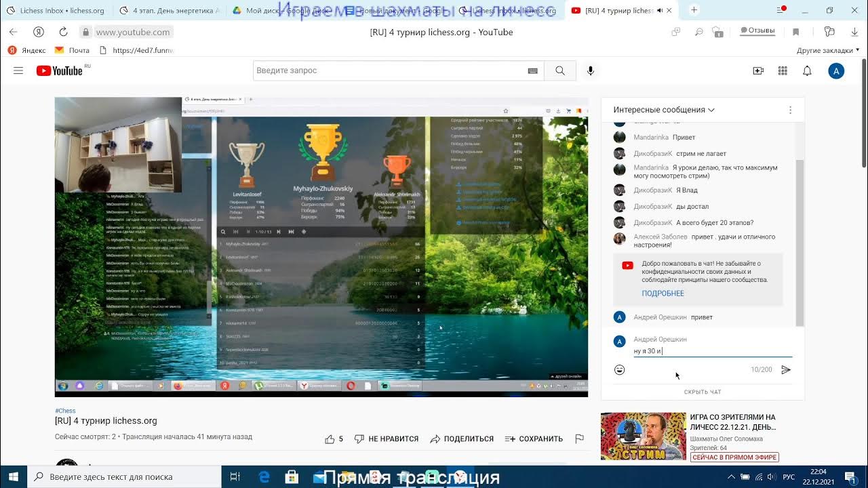Click the НЕ НРАВИТСЯ dislike button
The width and height of the screenshot is (868, 488).
pos(387,439)
